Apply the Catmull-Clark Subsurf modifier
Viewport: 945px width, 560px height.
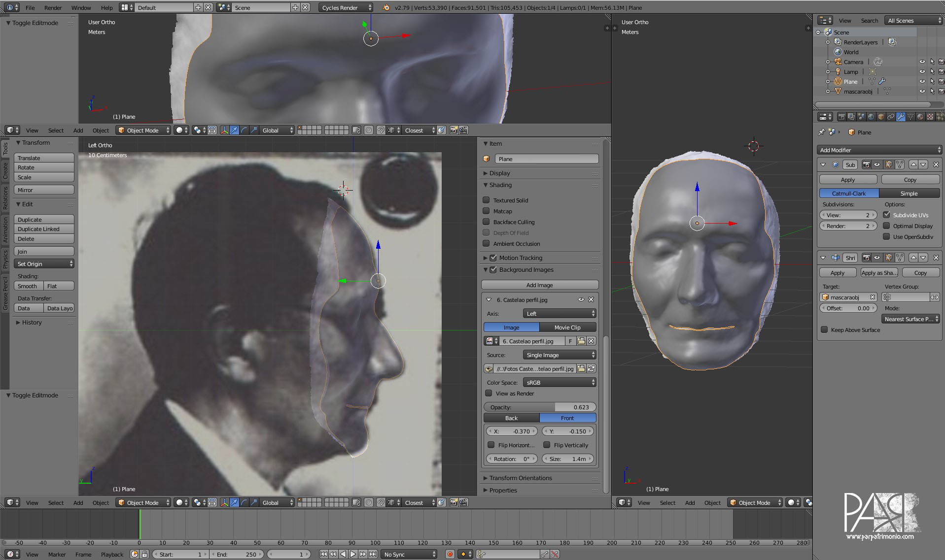tap(848, 179)
